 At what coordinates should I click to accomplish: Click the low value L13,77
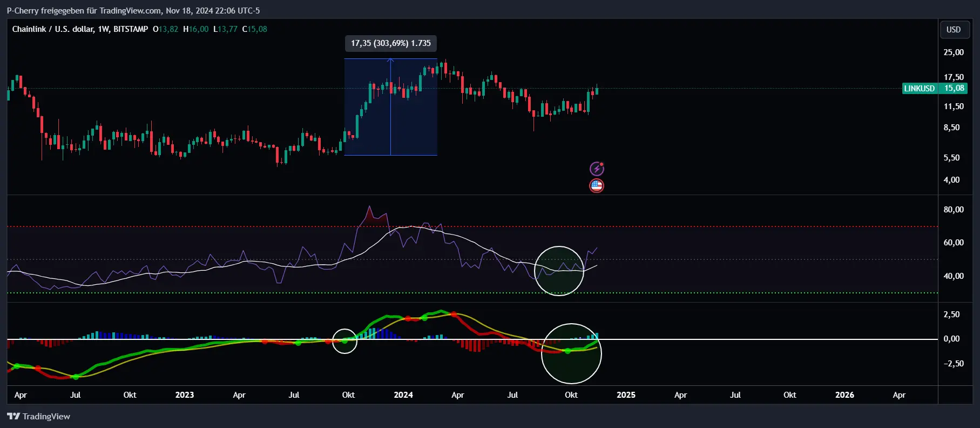coord(225,29)
